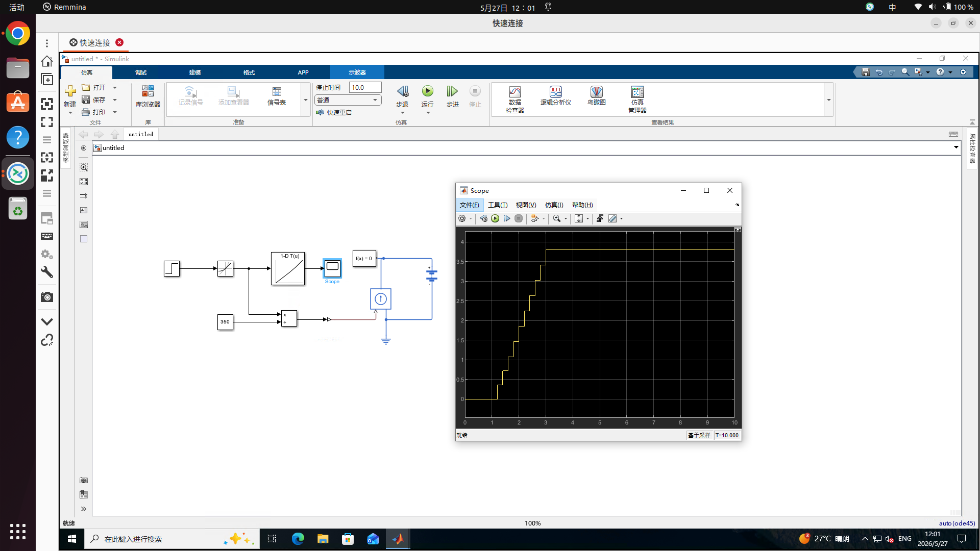Viewport: 980px width, 551px height.
Task: Toggle the canvas area annotation checkbox icon
Action: tap(84, 239)
